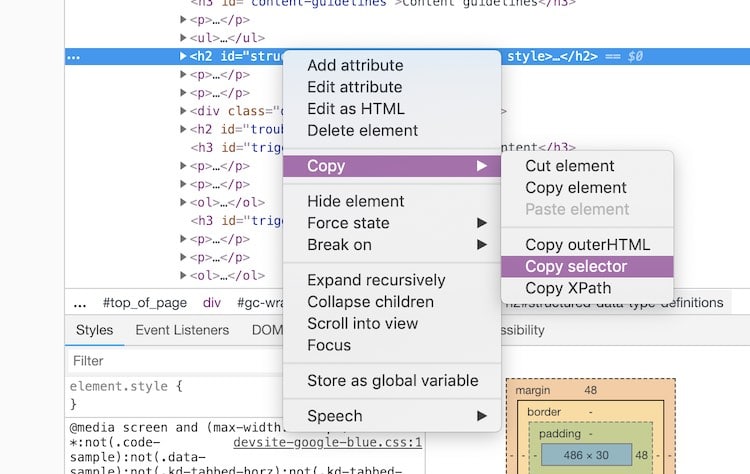Viewport: 750px width, 474px height.
Task: Click top margin value 48
Action: click(590, 390)
